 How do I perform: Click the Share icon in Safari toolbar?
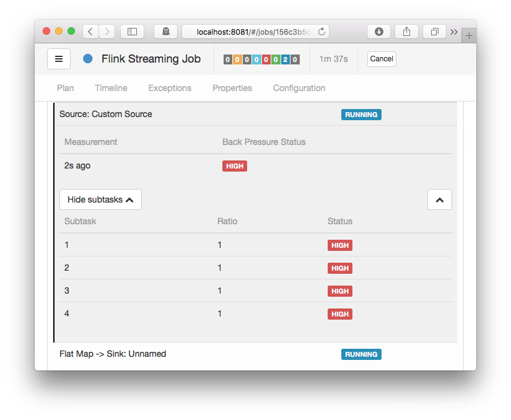[x=406, y=32]
